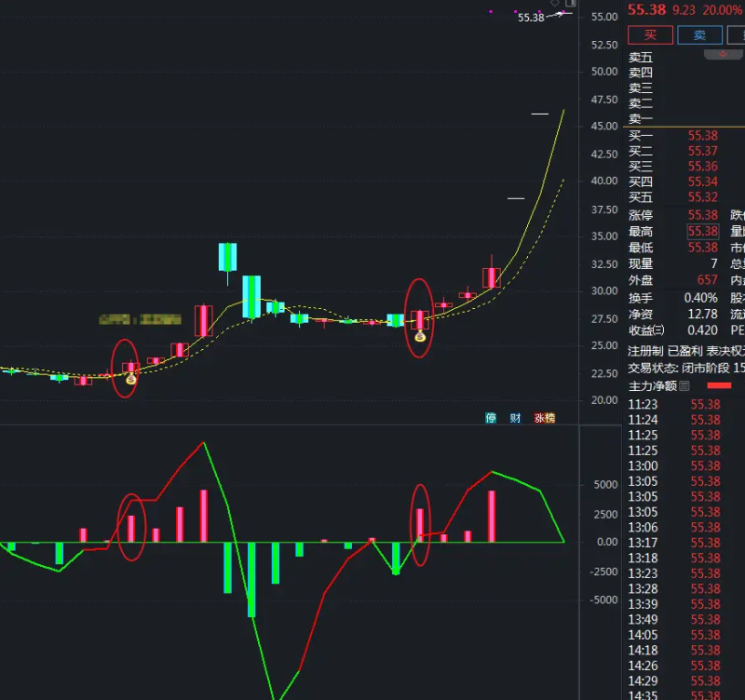Select the 11:23 tick trade row
The width and height of the screenshot is (745, 700).
(672, 405)
